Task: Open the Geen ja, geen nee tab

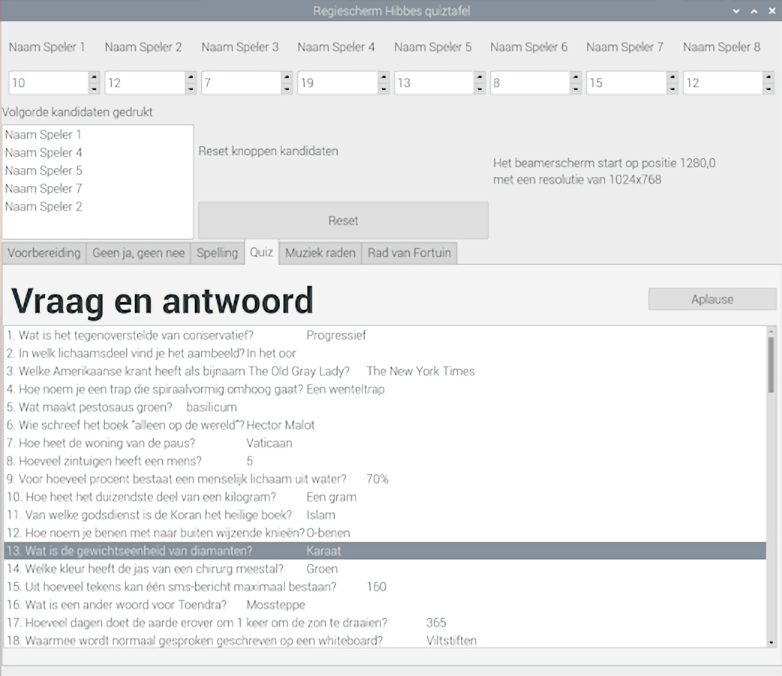Action: (138, 253)
